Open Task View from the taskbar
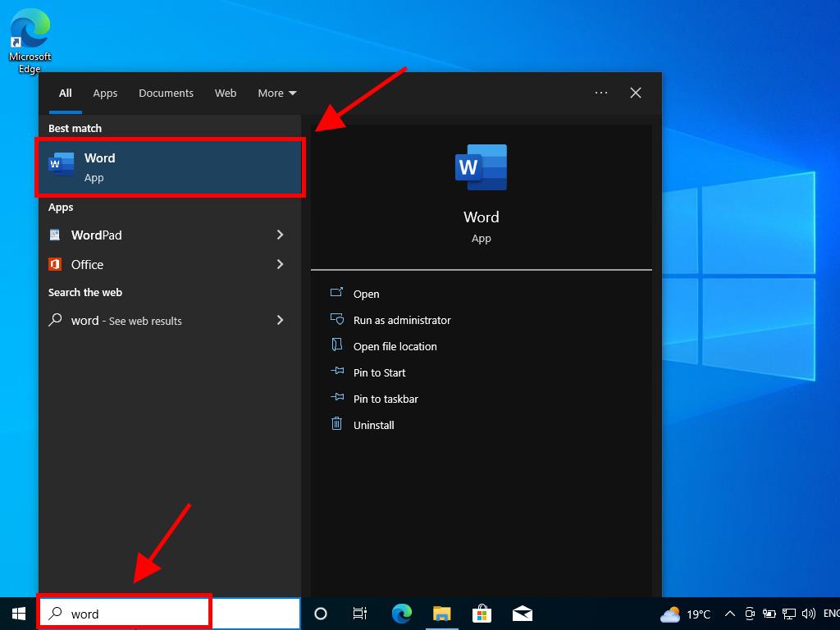 point(360,614)
